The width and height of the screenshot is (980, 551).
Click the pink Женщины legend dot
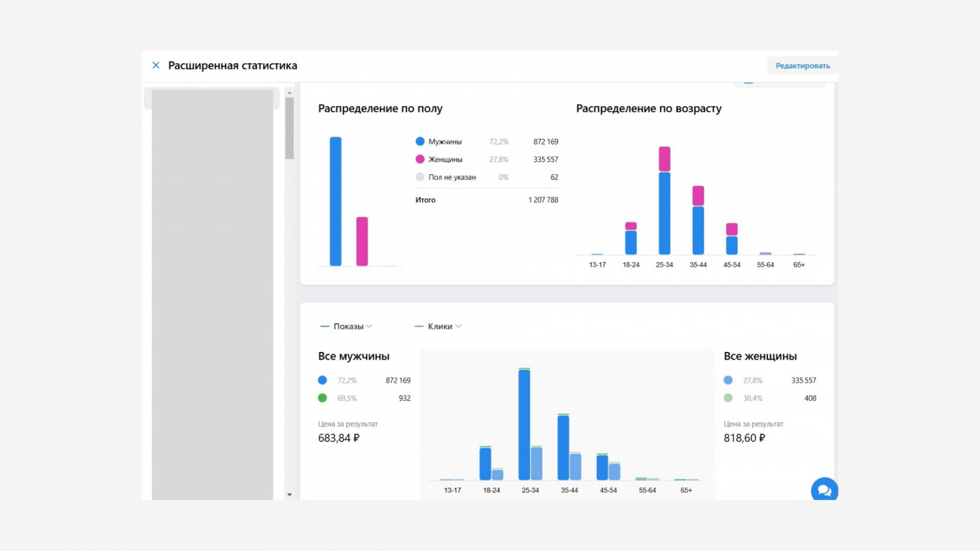(420, 159)
